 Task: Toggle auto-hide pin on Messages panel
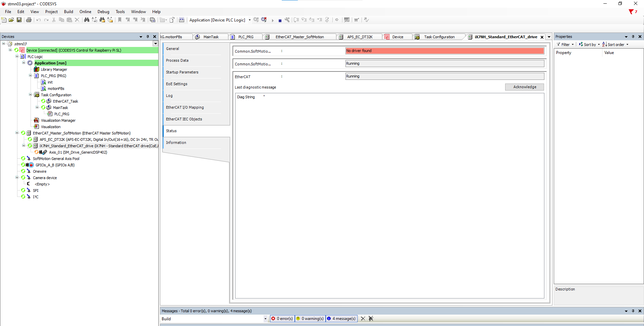(633, 311)
